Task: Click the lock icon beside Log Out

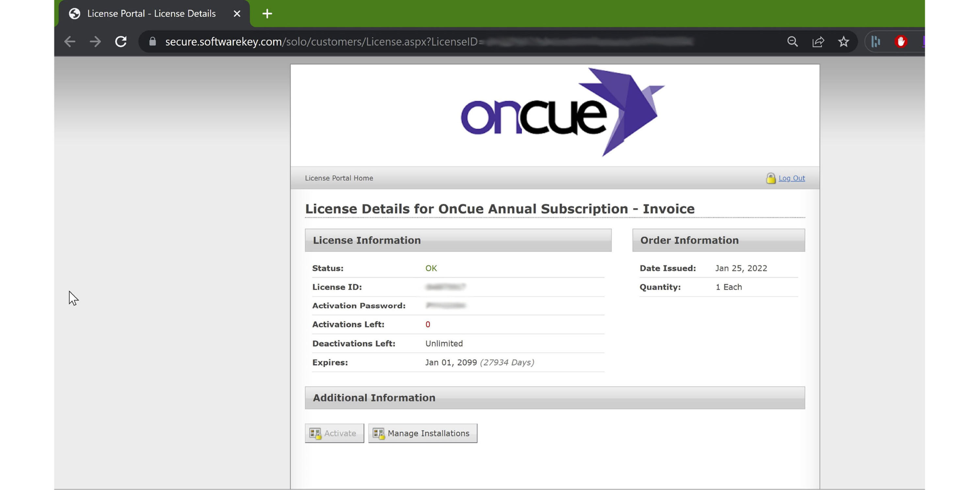Action: 771,178
